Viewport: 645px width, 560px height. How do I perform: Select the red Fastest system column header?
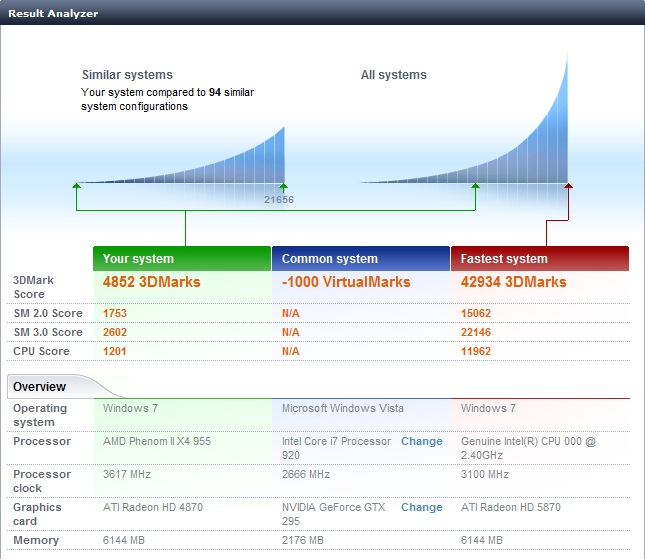tap(540, 259)
